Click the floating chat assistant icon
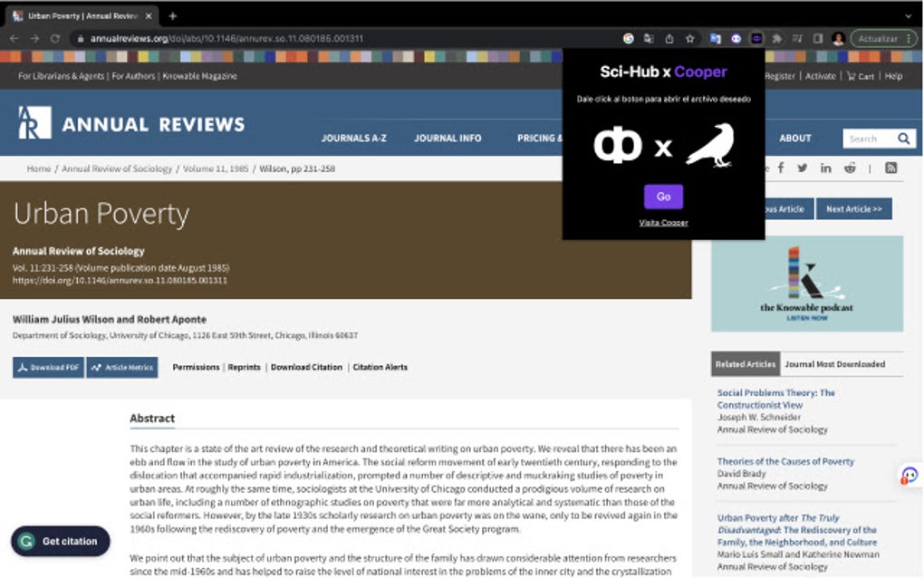 click(x=910, y=476)
